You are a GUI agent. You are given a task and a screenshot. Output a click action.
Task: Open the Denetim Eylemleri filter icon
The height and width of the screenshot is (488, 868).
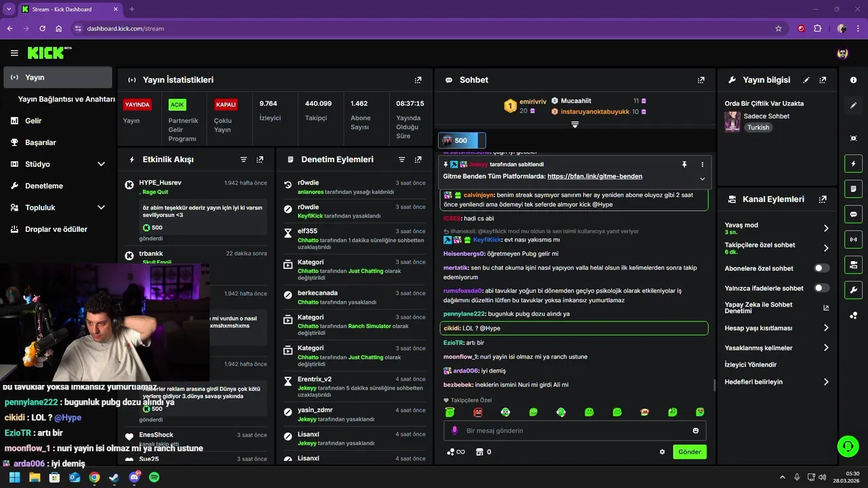401,159
